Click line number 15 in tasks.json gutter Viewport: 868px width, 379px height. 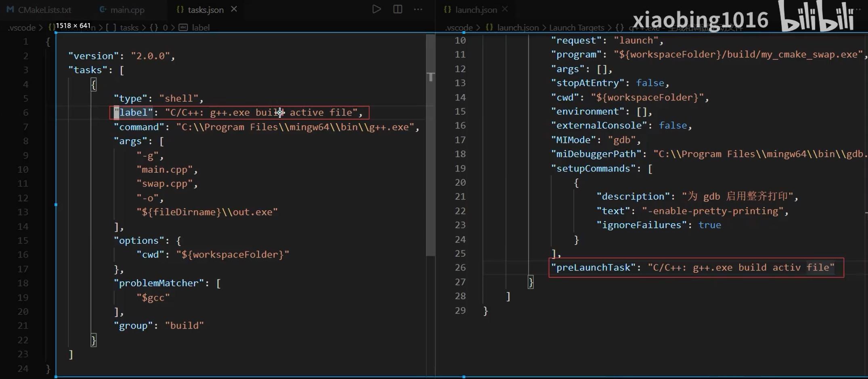click(23, 240)
